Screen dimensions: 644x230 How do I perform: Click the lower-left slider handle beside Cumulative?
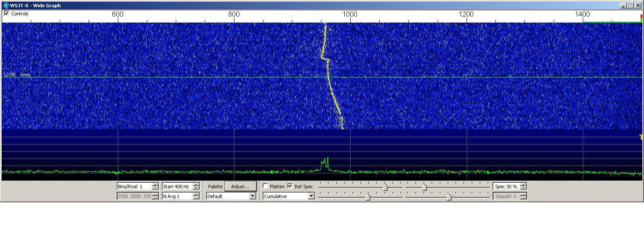(368, 197)
